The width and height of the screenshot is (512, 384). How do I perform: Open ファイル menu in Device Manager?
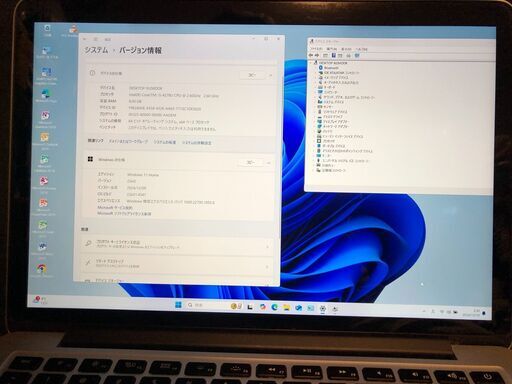click(317, 49)
